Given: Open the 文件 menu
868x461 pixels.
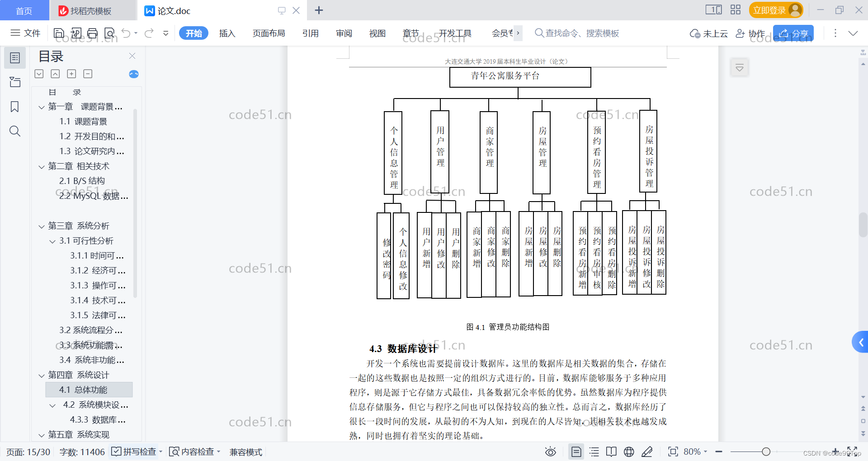Looking at the screenshot, I should 26,33.
